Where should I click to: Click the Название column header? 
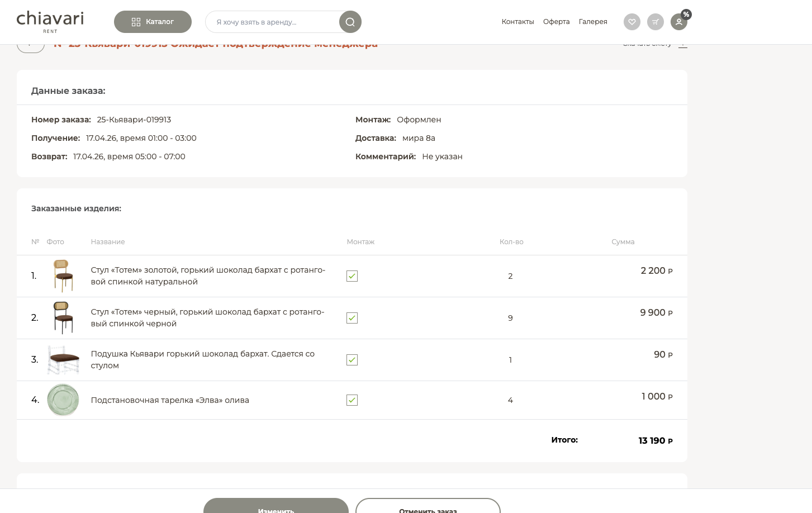[108, 242]
